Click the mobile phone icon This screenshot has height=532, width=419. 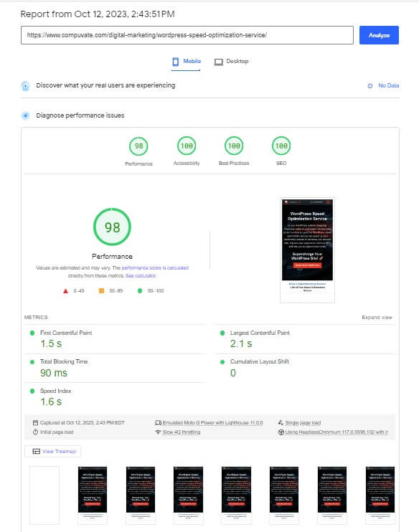pos(175,62)
